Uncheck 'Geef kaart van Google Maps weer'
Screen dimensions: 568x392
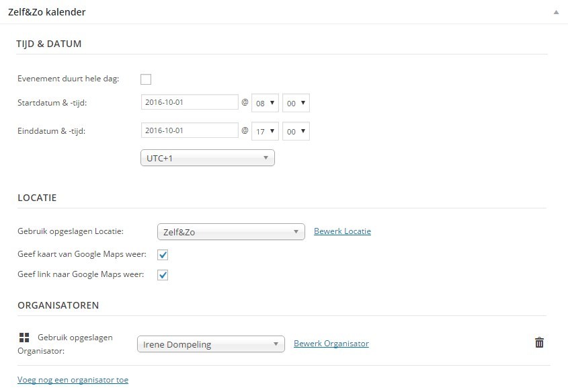[163, 255]
